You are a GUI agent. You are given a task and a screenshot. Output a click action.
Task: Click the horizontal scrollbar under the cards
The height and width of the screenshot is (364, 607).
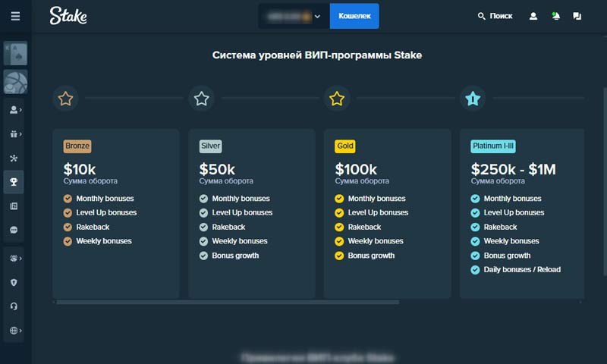[x=228, y=302]
